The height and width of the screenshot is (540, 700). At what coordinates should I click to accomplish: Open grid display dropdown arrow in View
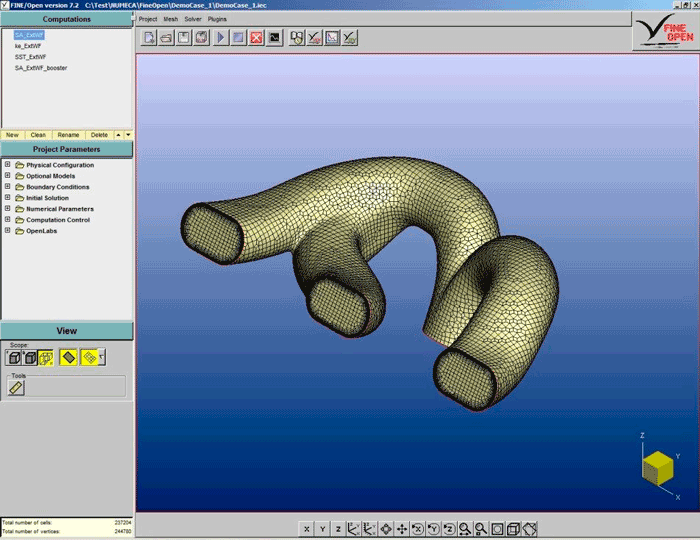101,355
